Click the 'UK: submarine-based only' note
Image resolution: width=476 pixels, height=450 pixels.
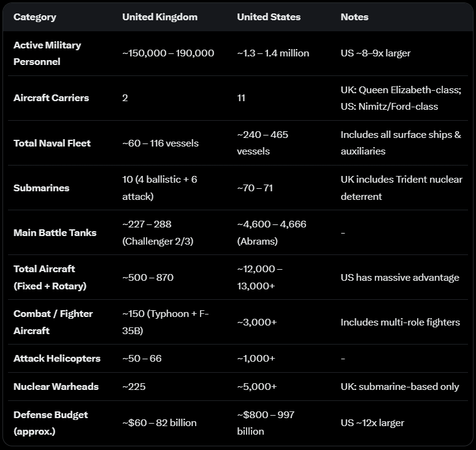(400, 387)
